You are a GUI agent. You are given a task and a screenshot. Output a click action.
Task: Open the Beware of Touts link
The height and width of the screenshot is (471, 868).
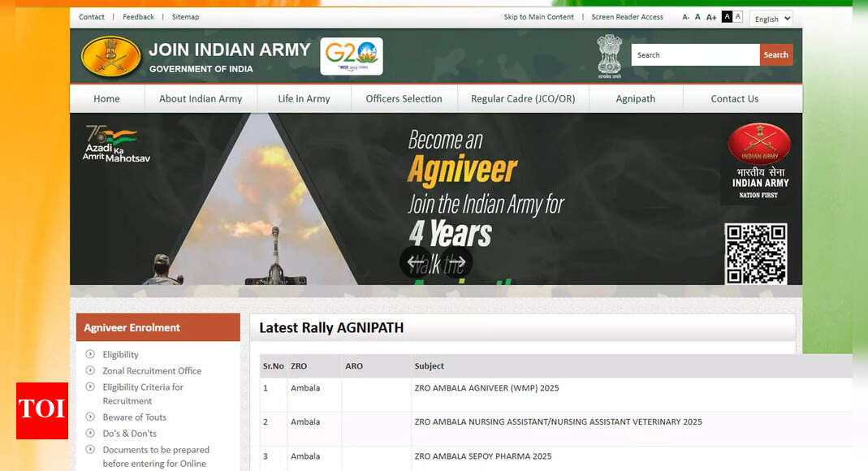[x=134, y=417]
